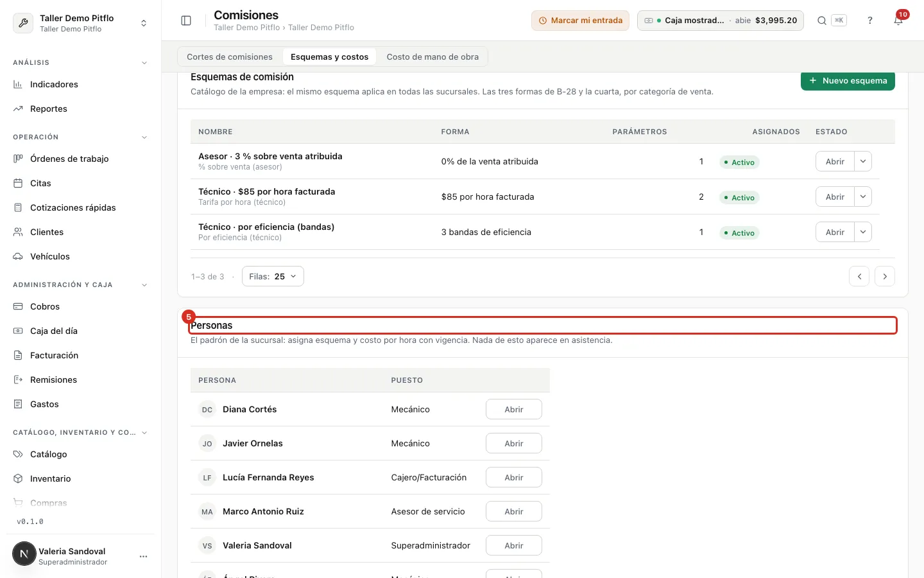The height and width of the screenshot is (578, 924).
Task: Collapse Administración y Caja section
Action: pyautogui.click(x=144, y=285)
